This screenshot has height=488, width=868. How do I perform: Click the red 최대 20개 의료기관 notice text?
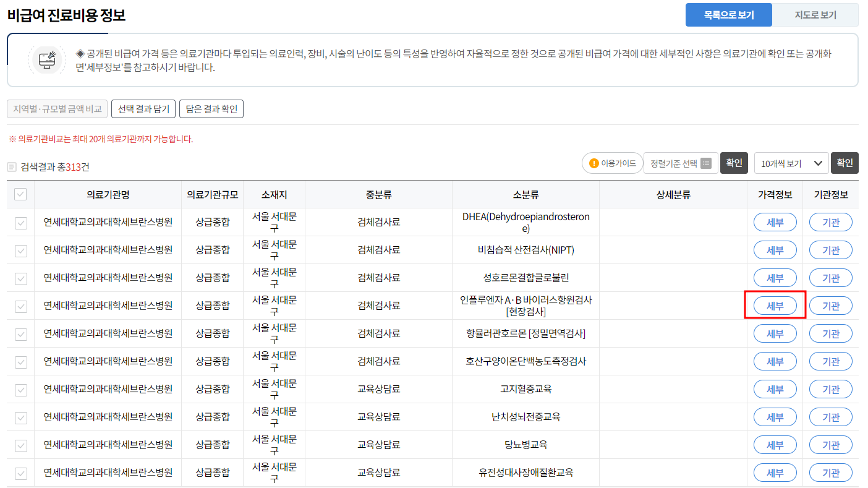(101, 139)
